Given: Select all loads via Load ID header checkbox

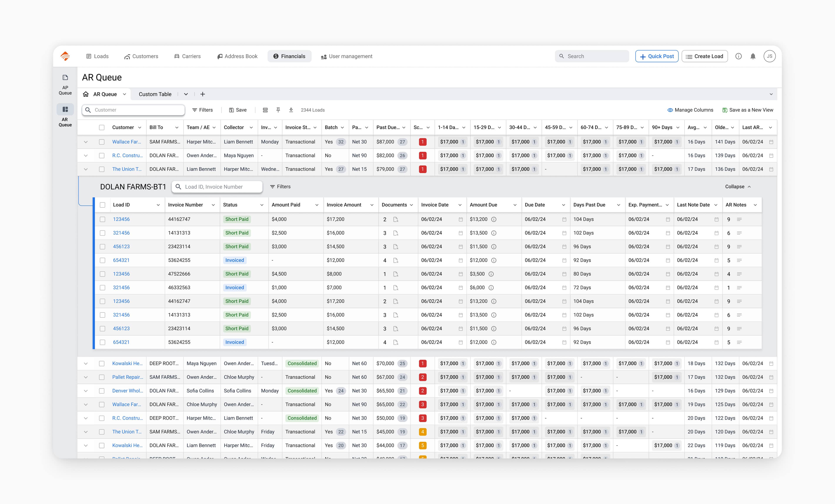Looking at the screenshot, I should click(102, 205).
